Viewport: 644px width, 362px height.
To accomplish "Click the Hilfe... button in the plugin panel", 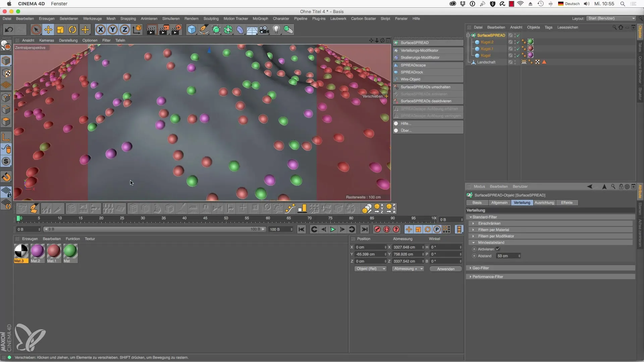I will point(428,123).
